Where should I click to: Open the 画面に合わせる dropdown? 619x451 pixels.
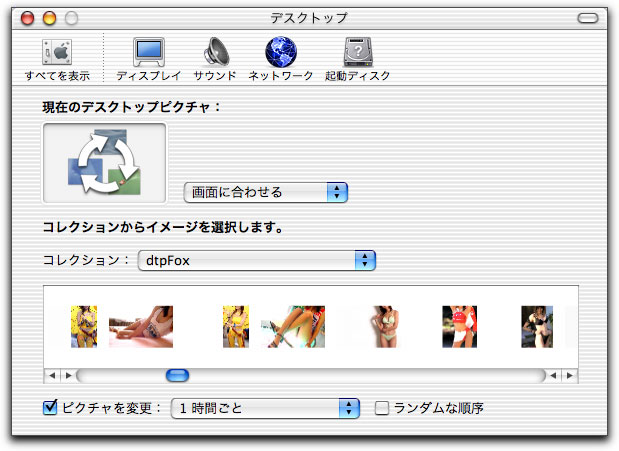pyautogui.click(x=265, y=192)
